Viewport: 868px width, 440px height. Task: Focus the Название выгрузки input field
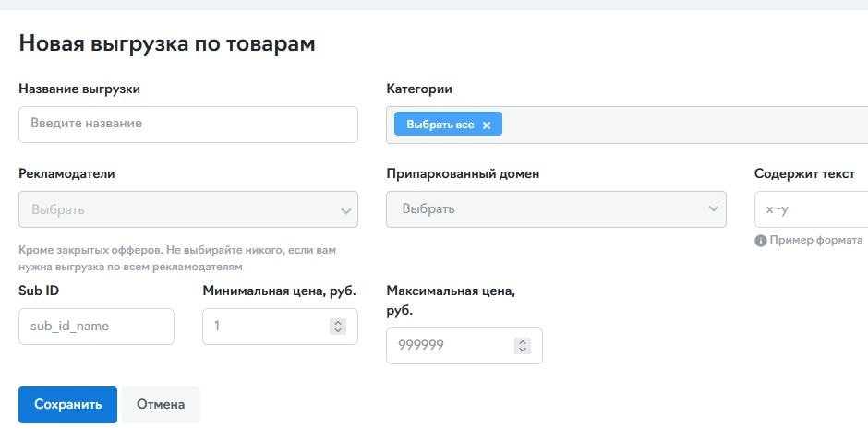pos(188,125)
